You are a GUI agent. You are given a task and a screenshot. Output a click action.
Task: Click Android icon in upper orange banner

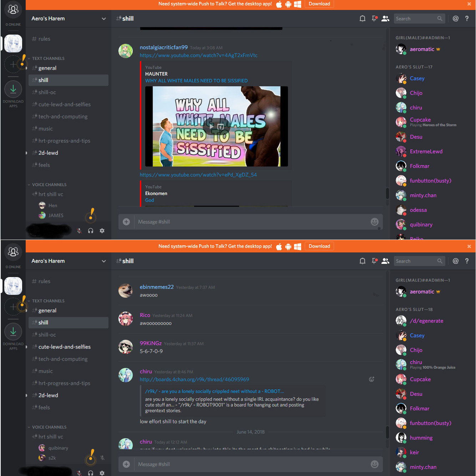[288, 4]
